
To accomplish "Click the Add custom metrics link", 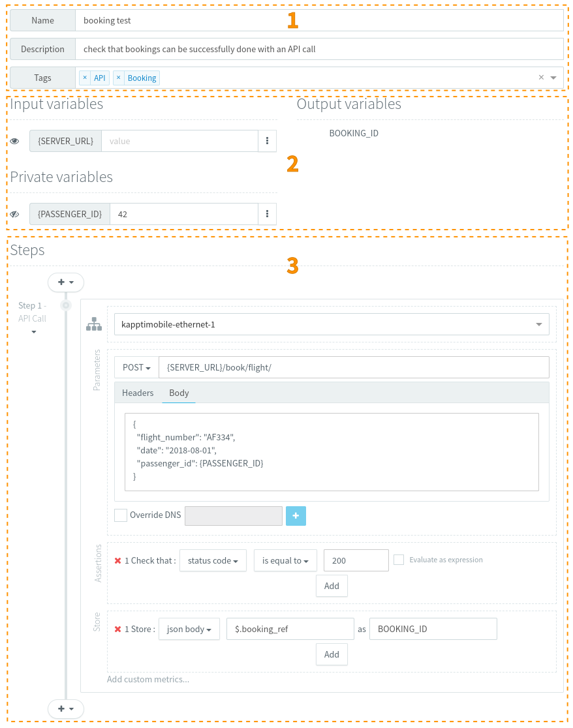I will point(148,679).
